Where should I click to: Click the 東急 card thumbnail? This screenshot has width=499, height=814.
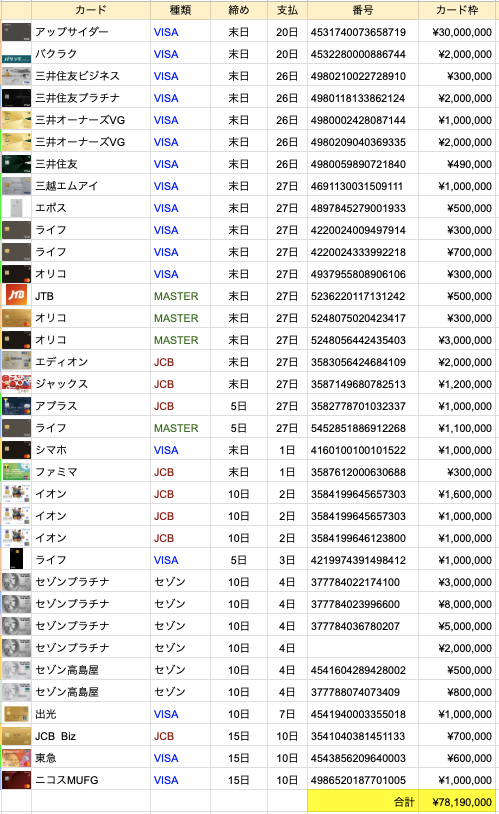[x=16, y=758]
